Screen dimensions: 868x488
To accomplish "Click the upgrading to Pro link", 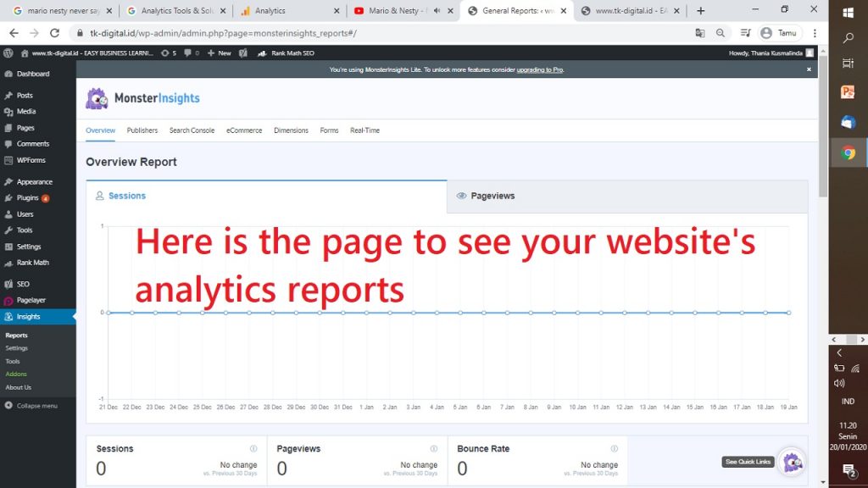I will pos(540,69).
